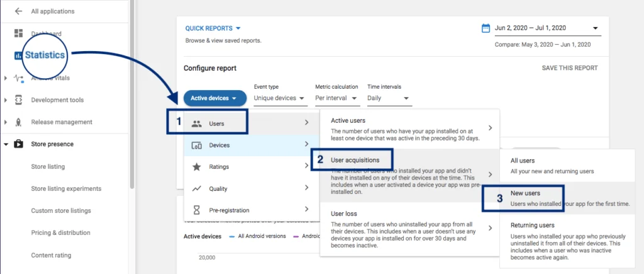Screen dimensions: 644x274
Task: Open the Time intervals Daily dropdown
Action: tap(389, 98)
